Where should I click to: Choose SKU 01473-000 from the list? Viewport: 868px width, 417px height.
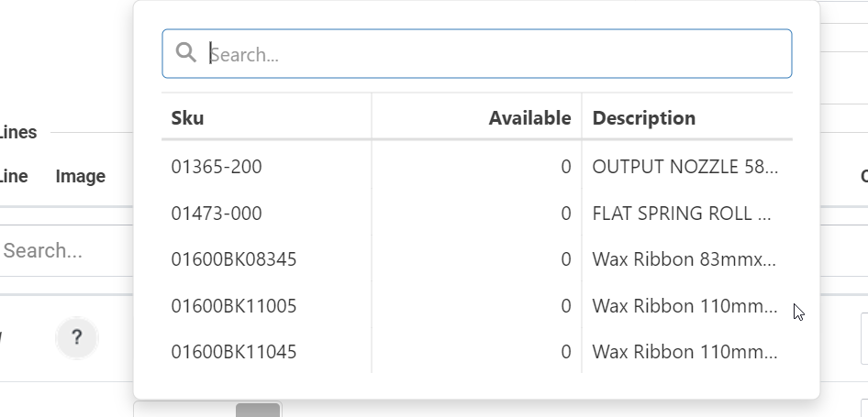click(217, 214)
